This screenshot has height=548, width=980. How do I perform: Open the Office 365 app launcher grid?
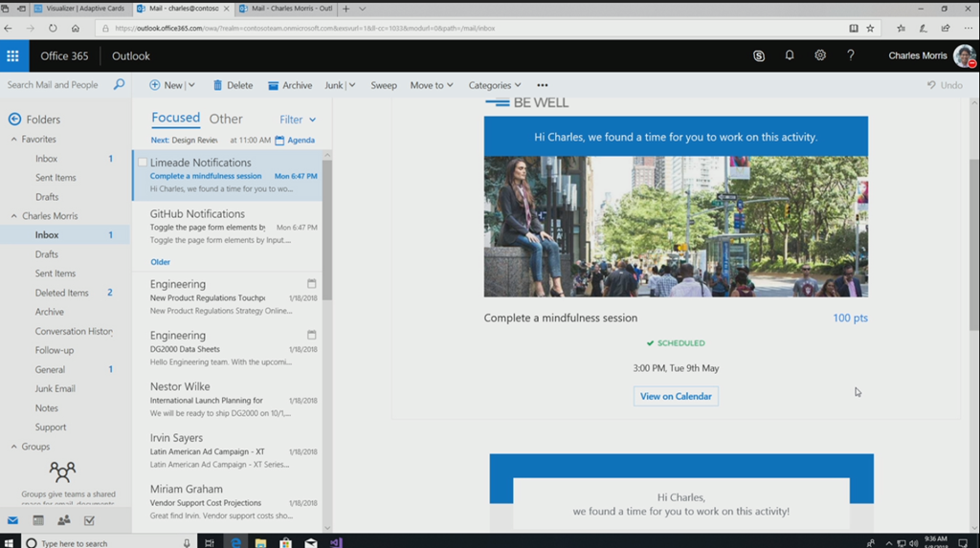(12, 55)
